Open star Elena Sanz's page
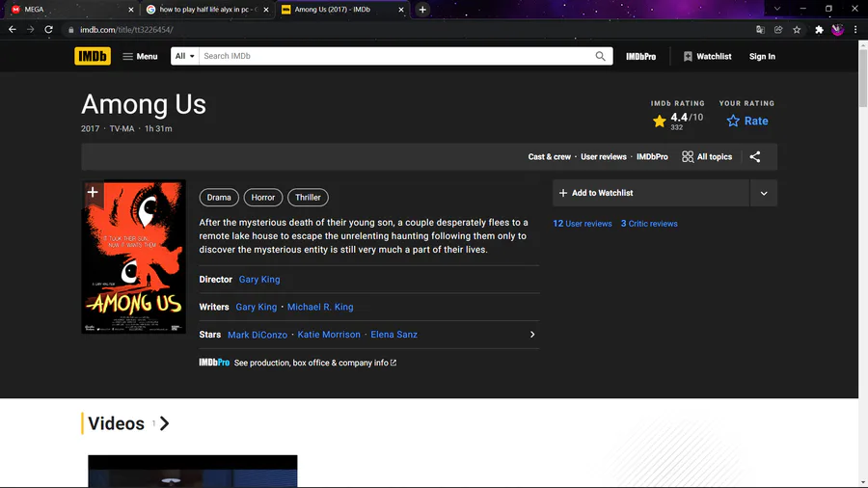 point(394,335)
